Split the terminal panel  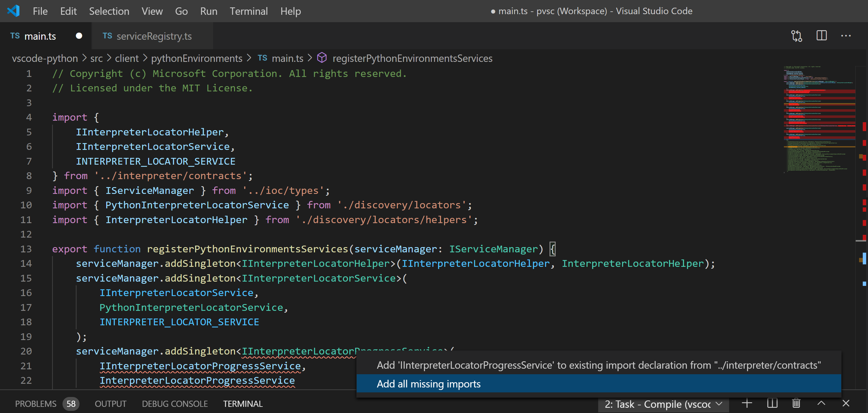772,403
